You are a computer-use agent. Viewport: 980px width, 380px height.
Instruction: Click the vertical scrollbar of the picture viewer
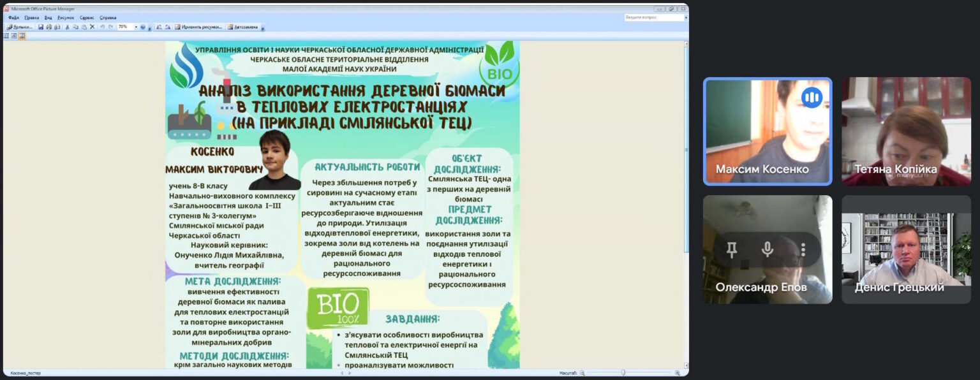687,204
